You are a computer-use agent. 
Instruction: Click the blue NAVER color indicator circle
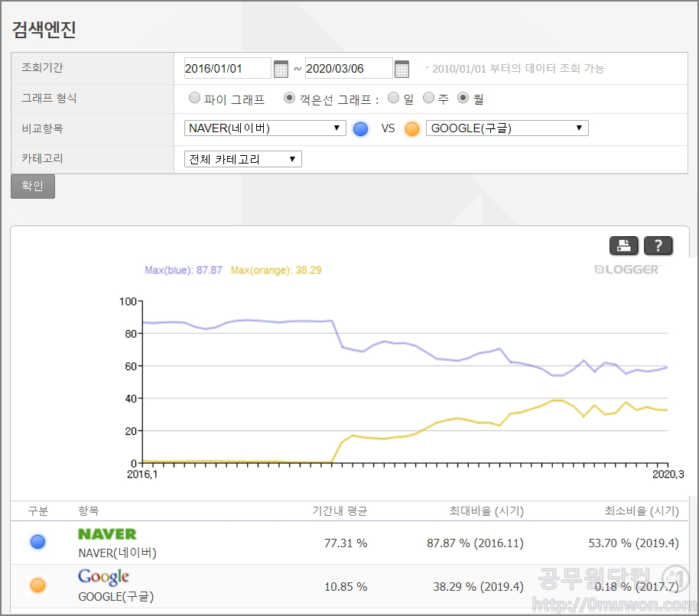pyautogui.click(x=360, y=128)
